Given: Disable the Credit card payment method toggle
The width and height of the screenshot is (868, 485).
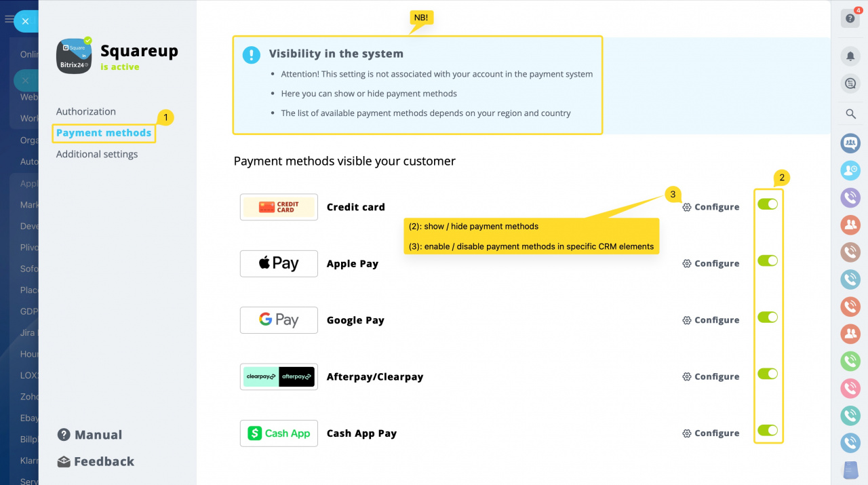Looking at the screenshot, I should tap(768, 204).
